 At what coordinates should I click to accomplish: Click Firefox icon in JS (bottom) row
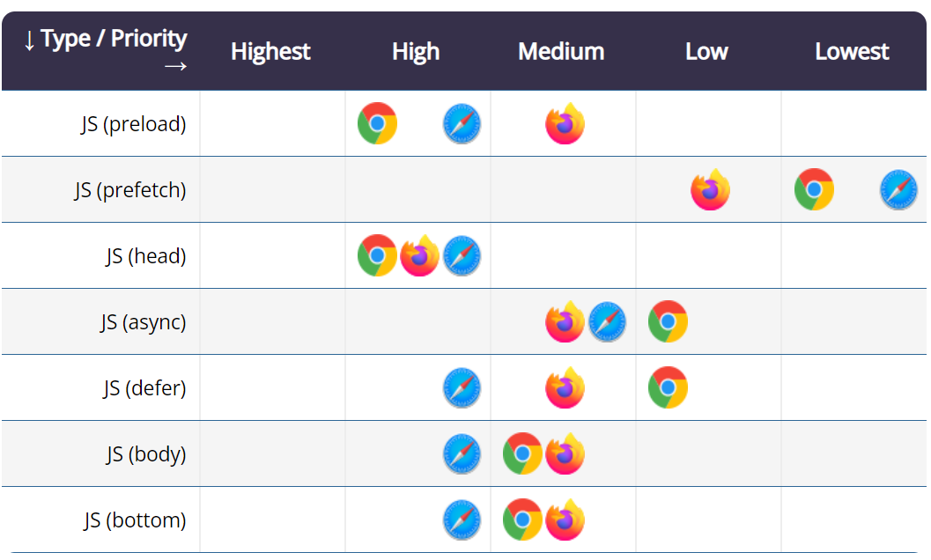tap(565, 519)
